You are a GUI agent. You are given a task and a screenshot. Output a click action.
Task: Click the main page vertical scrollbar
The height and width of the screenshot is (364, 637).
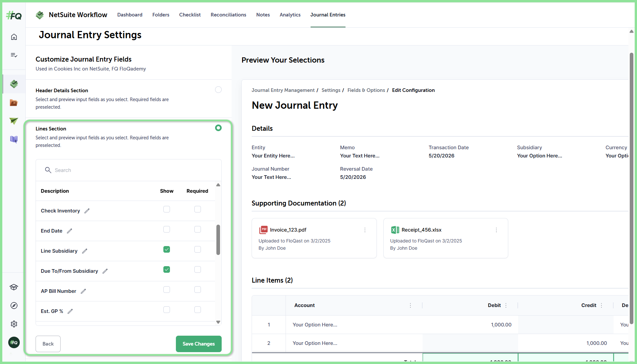point(631,188)
